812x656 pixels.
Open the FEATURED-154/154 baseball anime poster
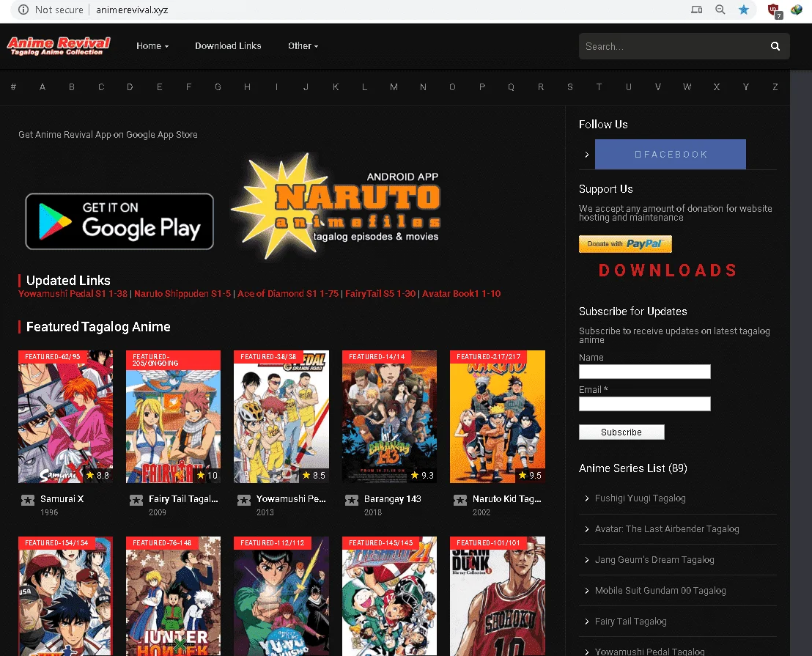[x=65, y=597]
